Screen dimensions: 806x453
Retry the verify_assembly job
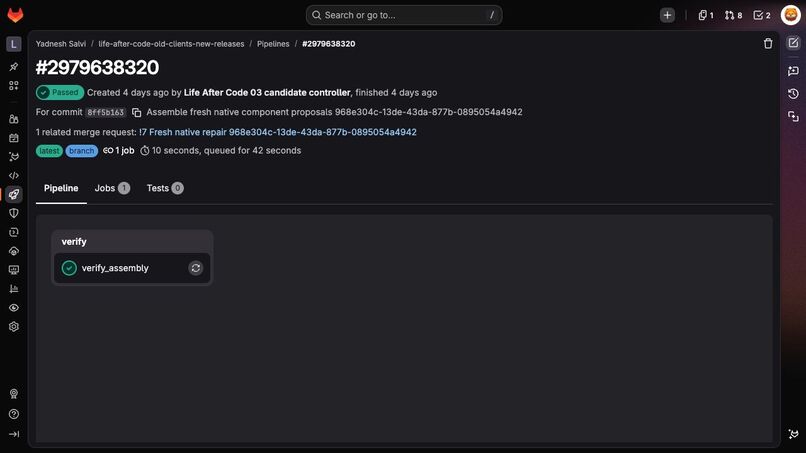(x=196, y=268)
